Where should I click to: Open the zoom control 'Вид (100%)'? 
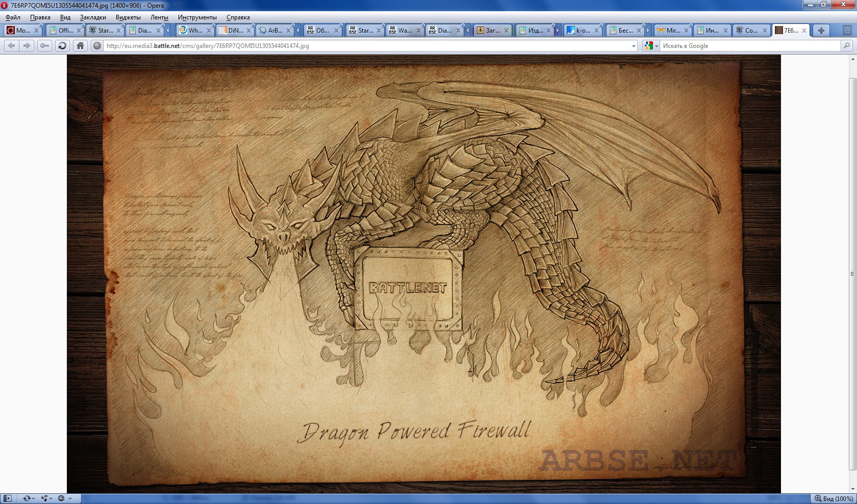click(833, 498)
